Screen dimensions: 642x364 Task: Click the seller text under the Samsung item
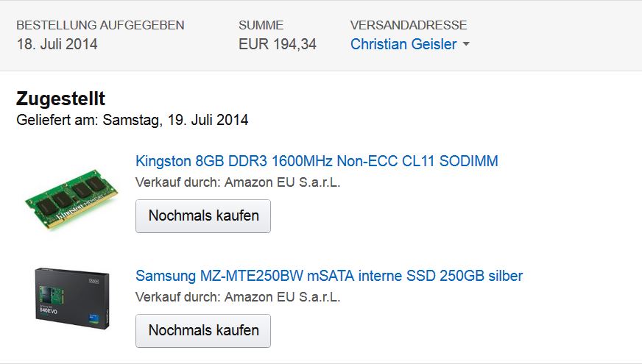pos(238,297)
